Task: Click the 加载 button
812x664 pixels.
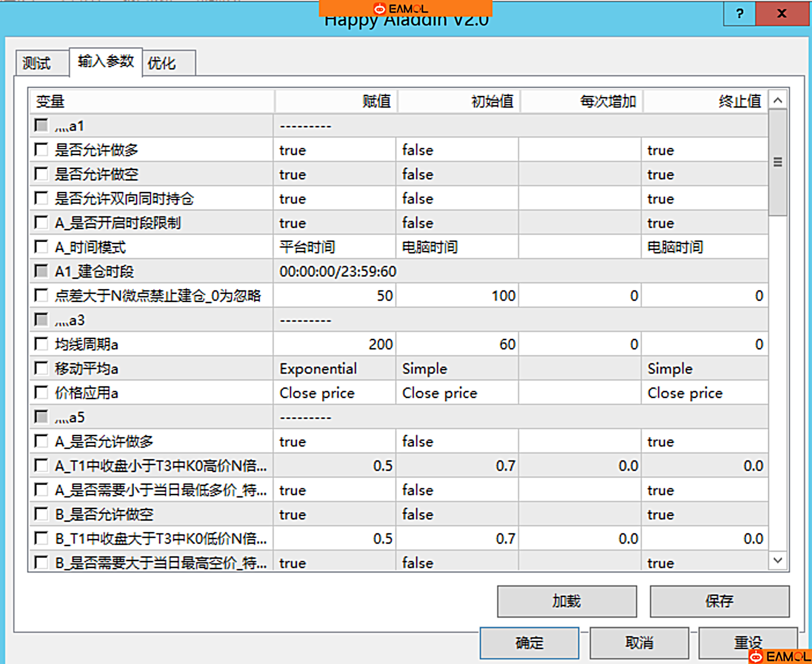Action: point(567,602)
